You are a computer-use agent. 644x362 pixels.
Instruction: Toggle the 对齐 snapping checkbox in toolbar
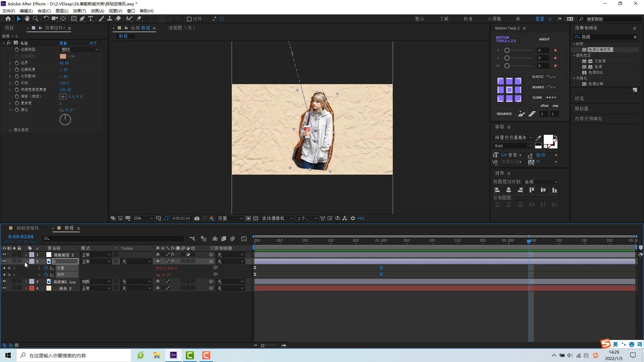click(x=189, y=19)
